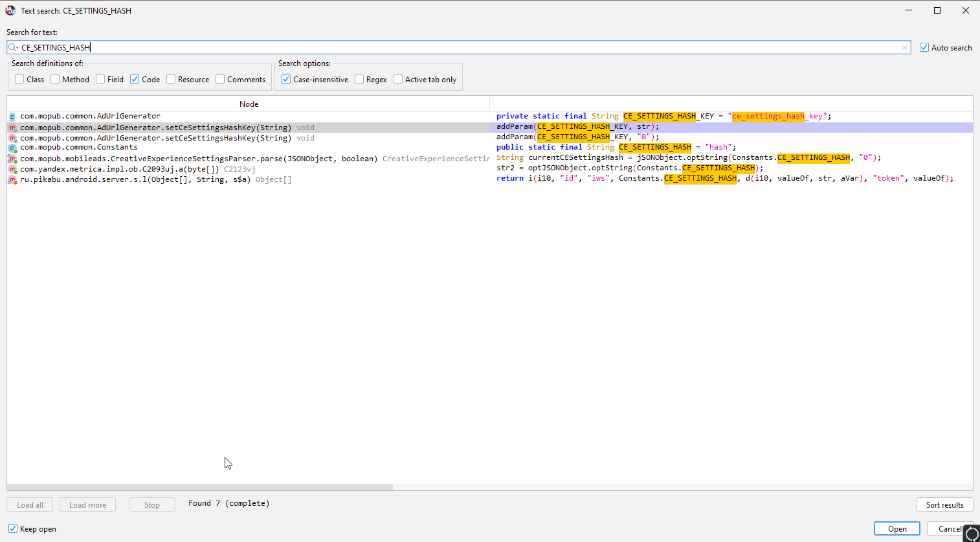Click class icon beside com.mopub.common.Constants

point(12,148)
